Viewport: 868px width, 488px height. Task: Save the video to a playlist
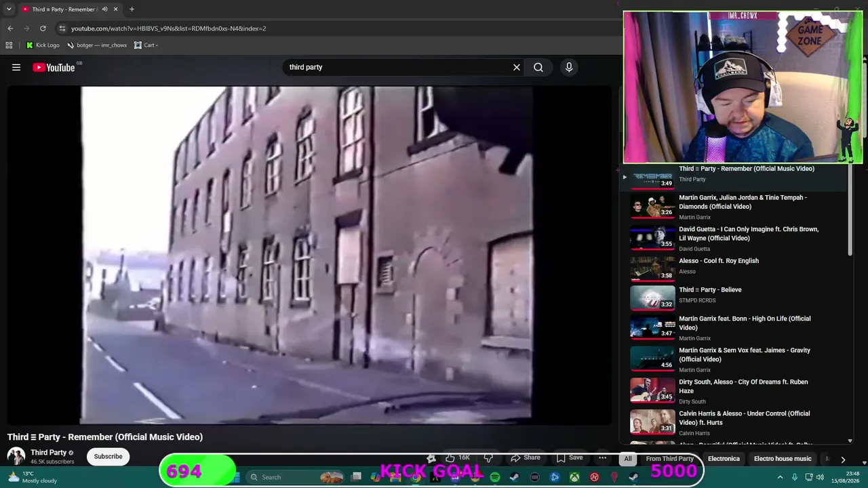tap(570, 457)
